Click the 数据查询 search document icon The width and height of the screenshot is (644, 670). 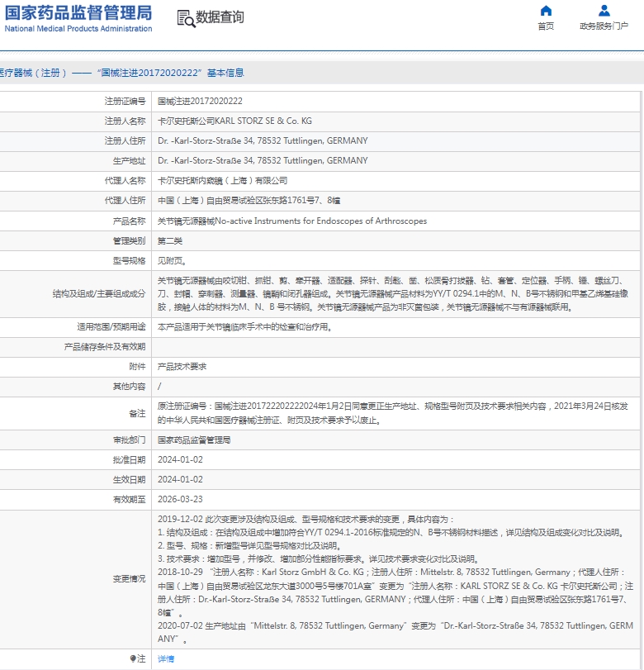(x=187, y=19)
